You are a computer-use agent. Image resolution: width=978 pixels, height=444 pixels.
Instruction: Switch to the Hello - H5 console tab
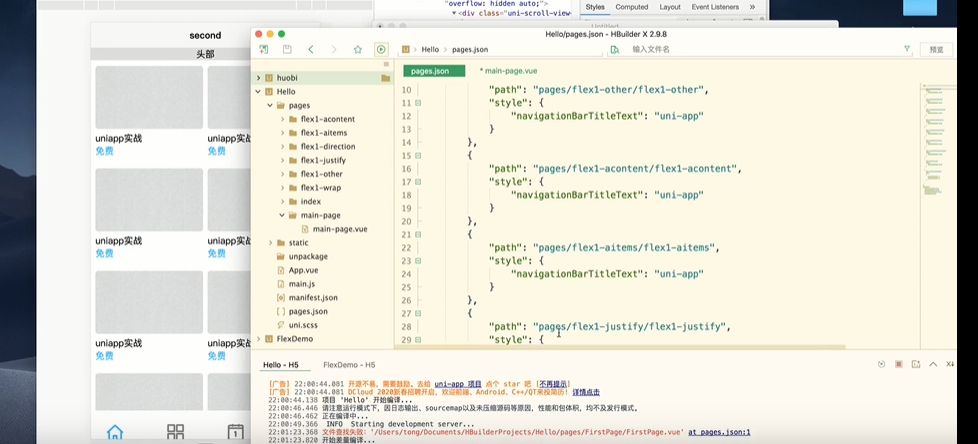point(280,365)
